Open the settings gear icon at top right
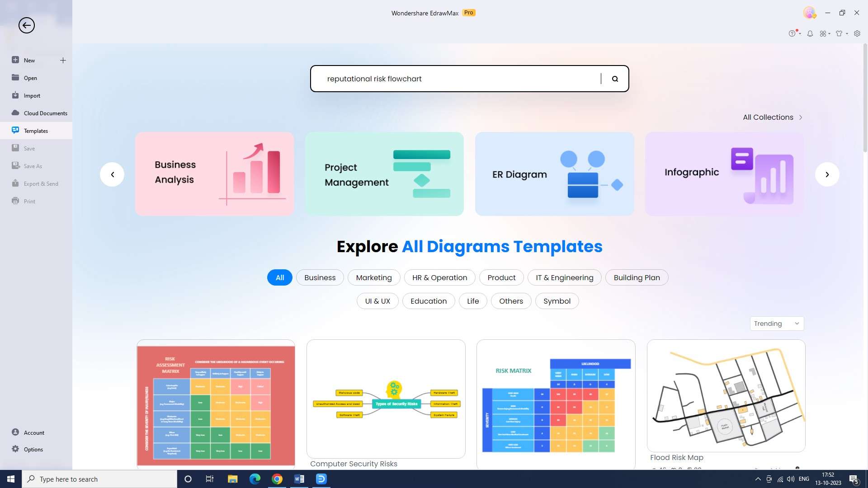 [857, 33]
